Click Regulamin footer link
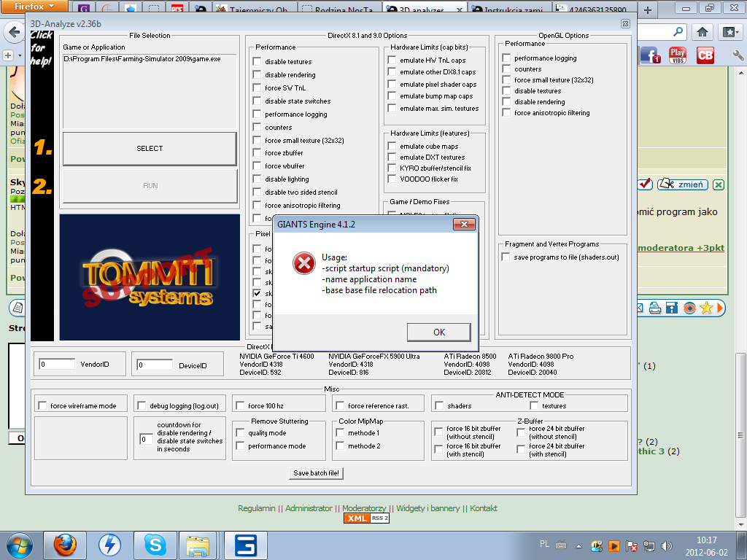The height and width of the screenshot is (560, 747). [x=256, y=508]
